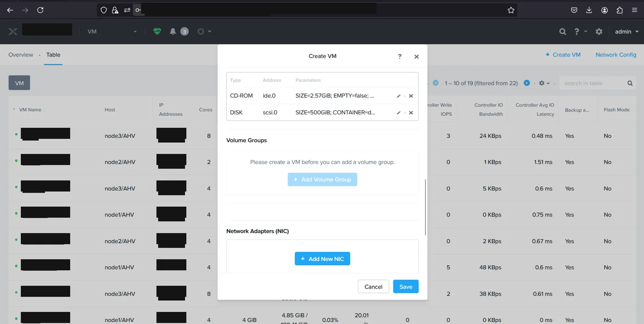This screenshot has height=324, width=644.
Task: Select the Table tab
Action: (53, 55)
